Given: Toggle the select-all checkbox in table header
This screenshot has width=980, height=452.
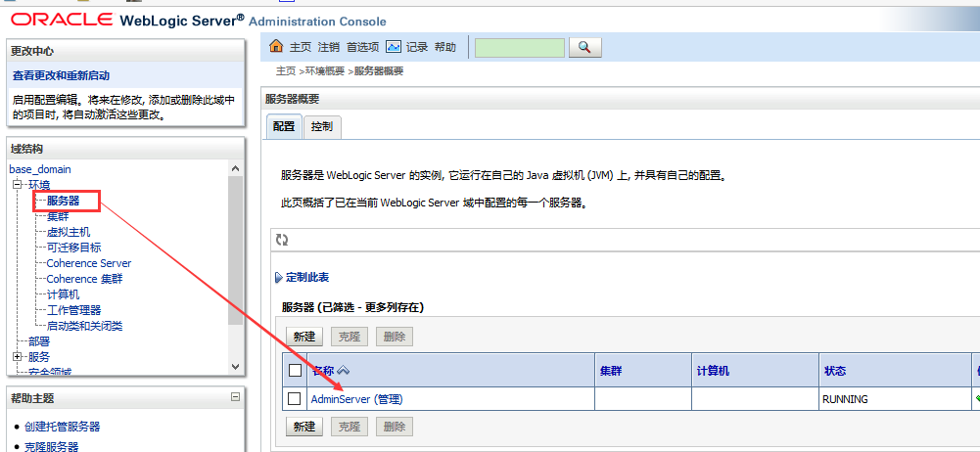Looking at the screenshot, I should tap(295, 370).
